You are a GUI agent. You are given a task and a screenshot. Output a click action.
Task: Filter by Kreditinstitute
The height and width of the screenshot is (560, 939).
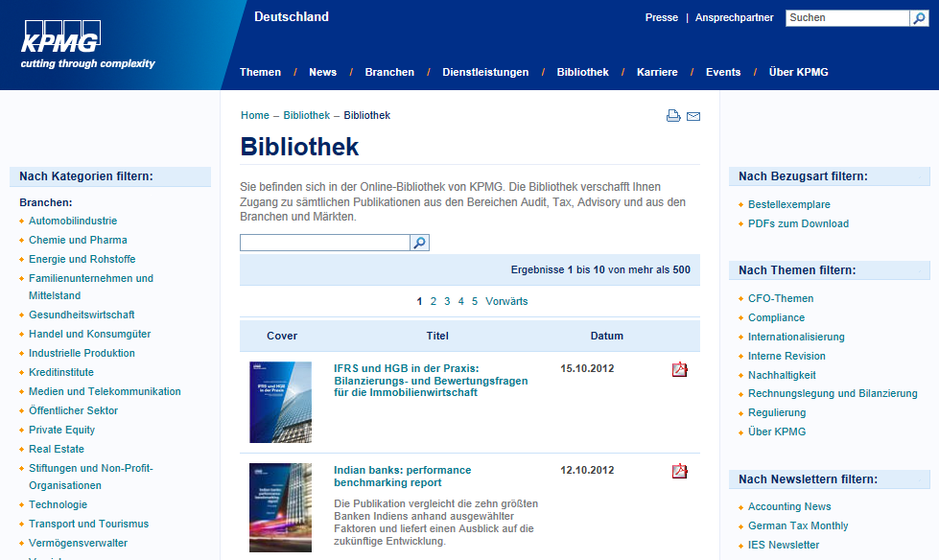click(x=61, y=373)
